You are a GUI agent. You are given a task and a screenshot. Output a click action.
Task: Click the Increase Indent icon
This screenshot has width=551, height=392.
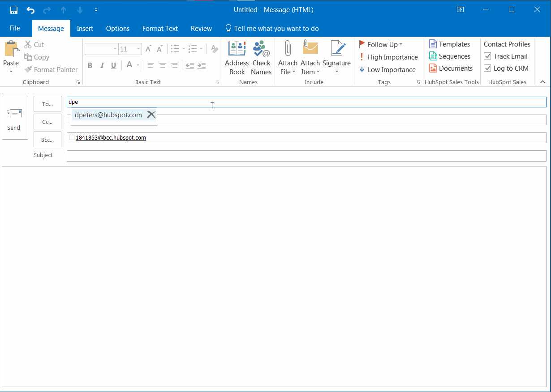tap(202, 65)
